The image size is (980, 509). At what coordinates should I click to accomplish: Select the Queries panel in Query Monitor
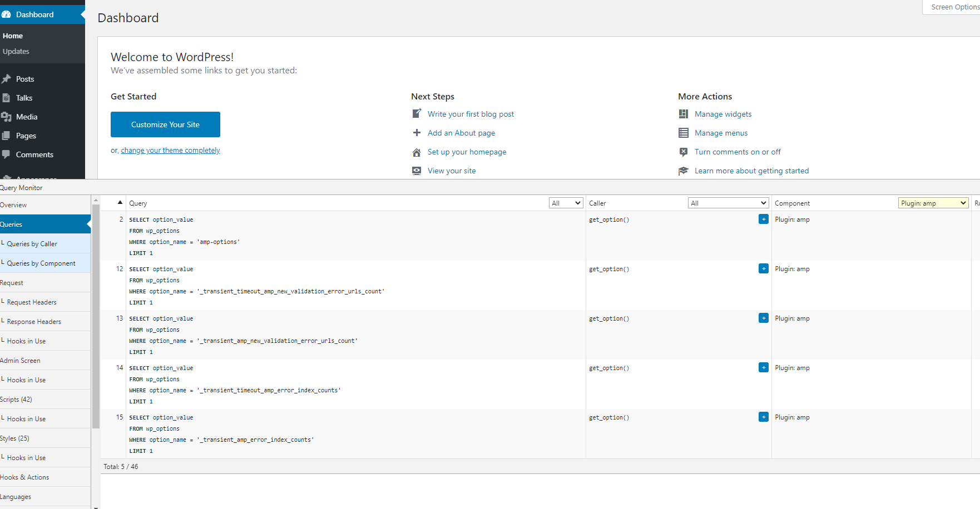click(45, 224)
